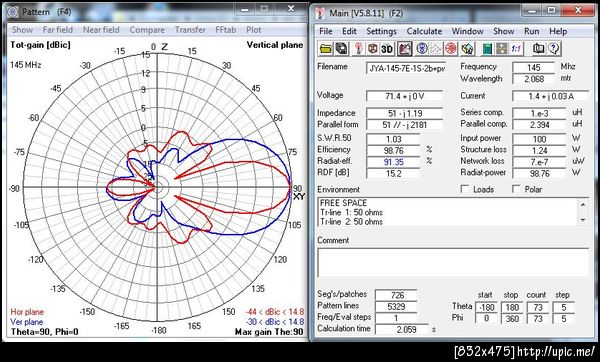Image resolution: width=600 pixels, height=362 pixels.
Task: Click the Main window antenna title icon
Action: [320, 13]
